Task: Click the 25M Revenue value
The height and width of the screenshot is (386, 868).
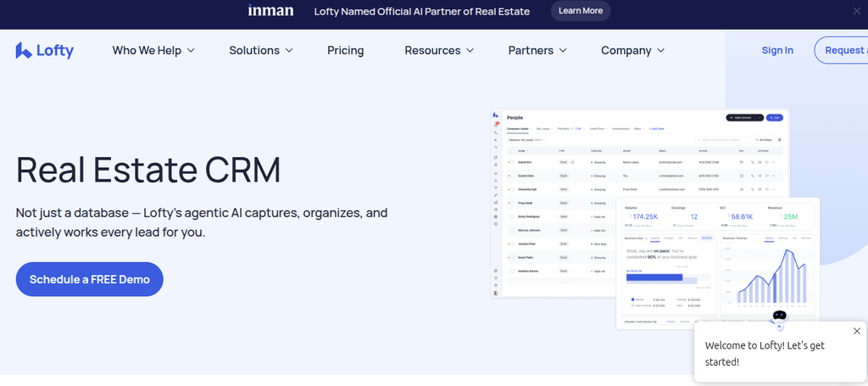Action: [790, 216]
